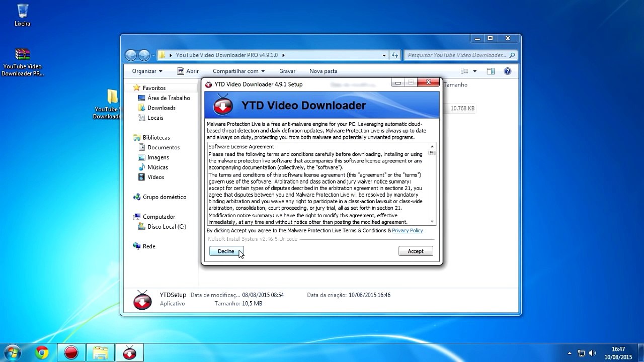Click Accept in the YTD setup dialog
Viewport: 644px width, 362px height.
point(416,251)
